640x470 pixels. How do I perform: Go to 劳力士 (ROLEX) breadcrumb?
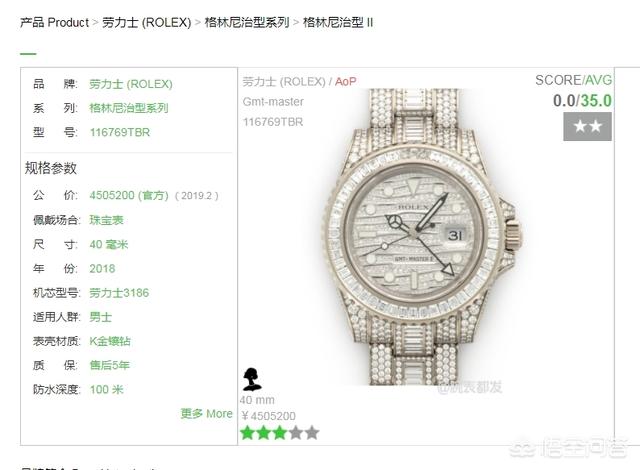tap(147, 22)
